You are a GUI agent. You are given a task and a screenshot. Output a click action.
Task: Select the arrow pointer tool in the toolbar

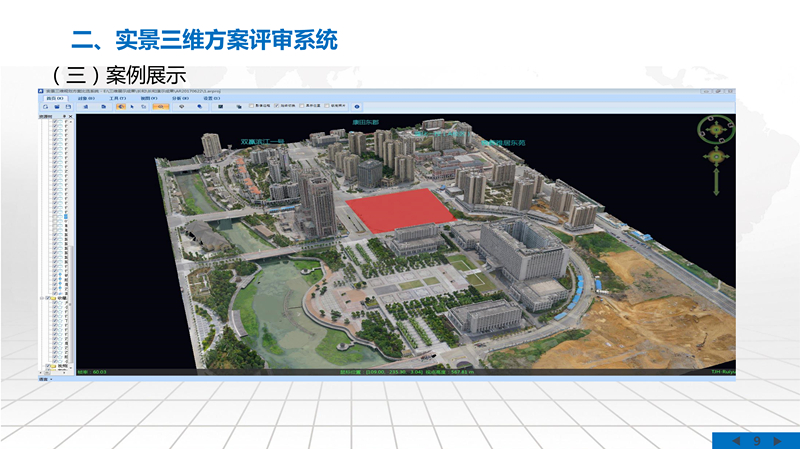[x=132, y=107]
